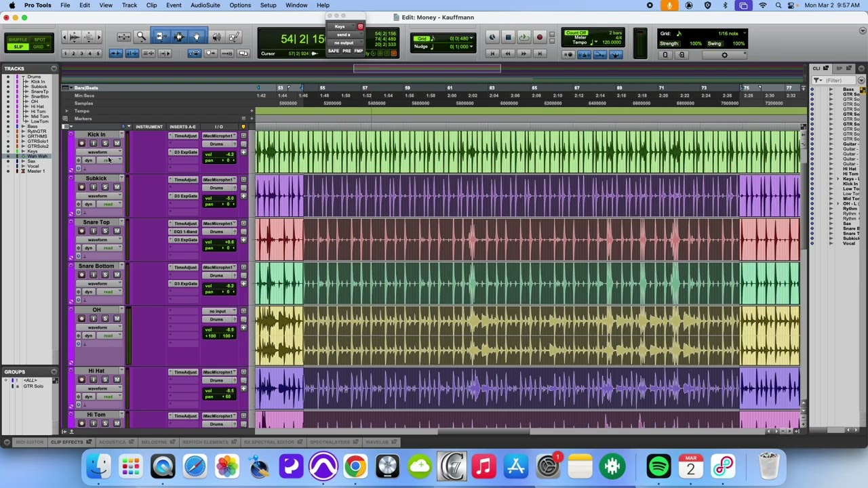Click the Play transport button

coord(524,37)
